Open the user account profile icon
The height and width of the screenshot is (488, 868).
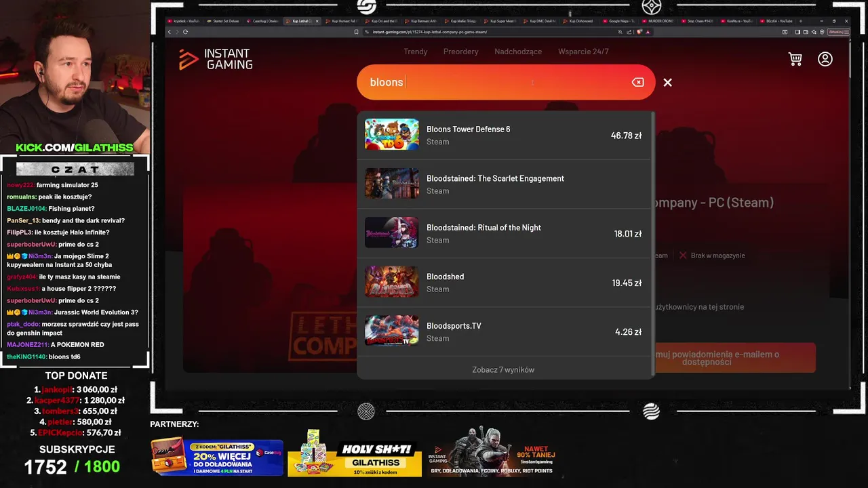click(x=825, y=59)
